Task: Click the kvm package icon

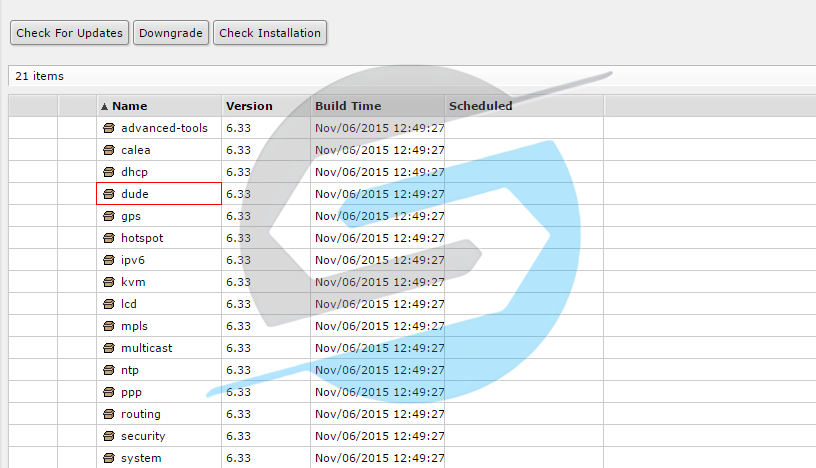Action: pyautogui.click(x=109, y=282)
